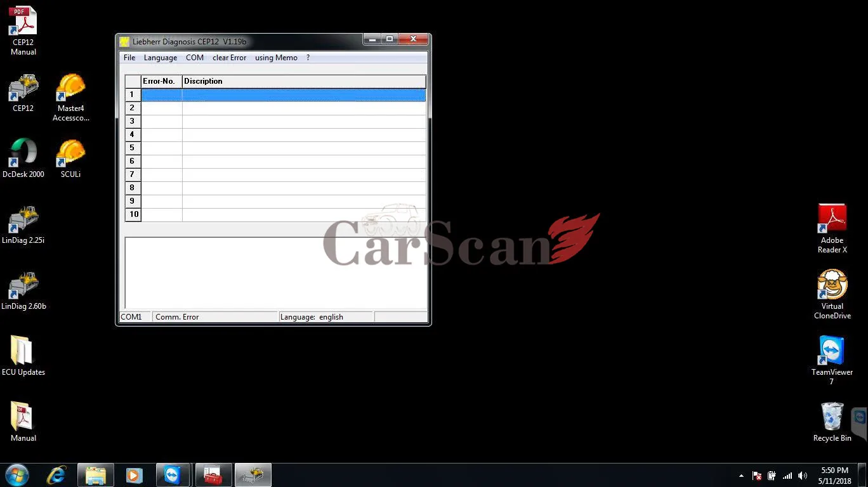Select row header 7 in the error table
The height and width of the screenshot is (487, 868).
pyautogui.click(x=133, y=174)
